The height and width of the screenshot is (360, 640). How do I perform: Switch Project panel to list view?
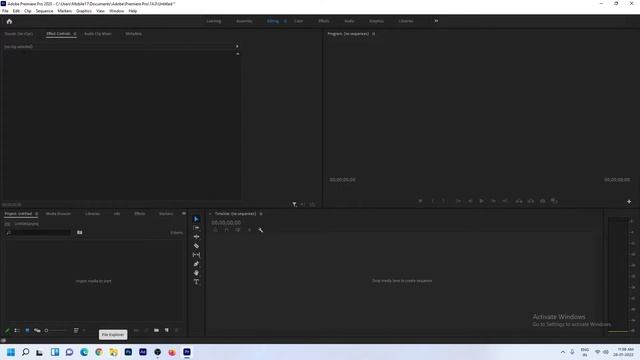[x=17, y=331]
